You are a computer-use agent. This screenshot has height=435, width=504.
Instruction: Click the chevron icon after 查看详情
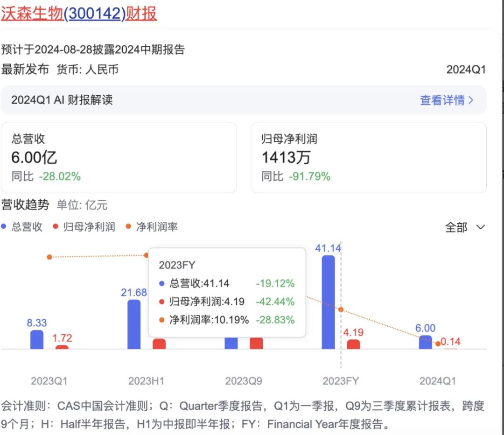pos(471,100)
